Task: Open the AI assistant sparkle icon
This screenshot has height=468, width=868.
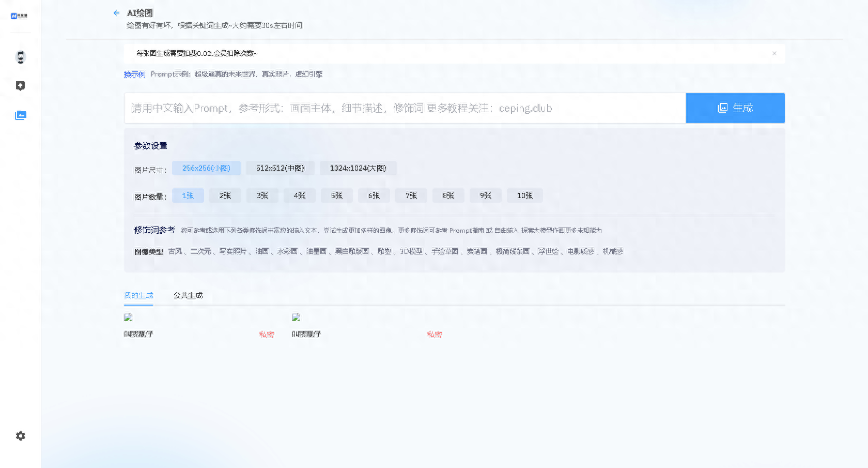Action: pos(21,86)
